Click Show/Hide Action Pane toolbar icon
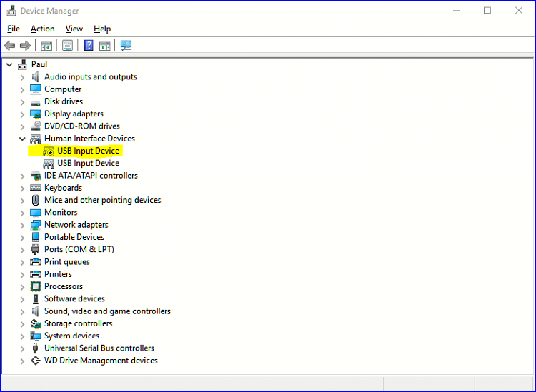Screen dimensions: 536x392 104,46
